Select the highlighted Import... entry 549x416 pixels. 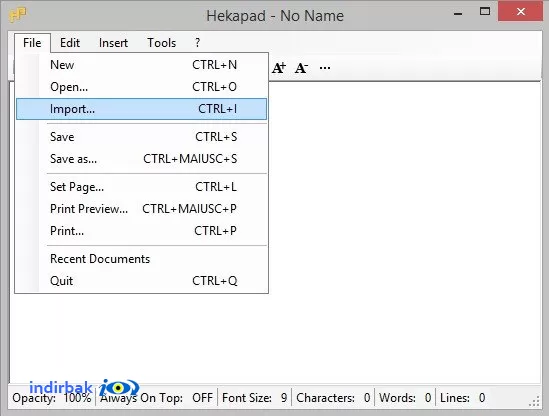coord(141,109)
